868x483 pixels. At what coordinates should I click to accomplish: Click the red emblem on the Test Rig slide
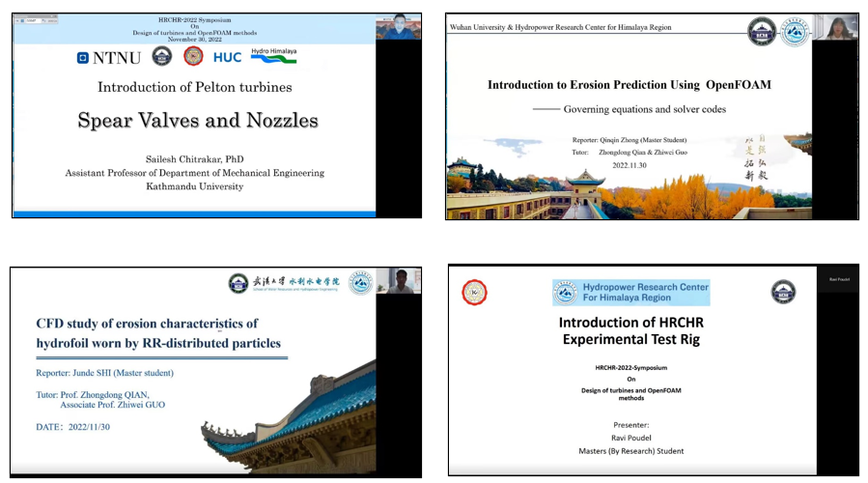(x=475, y=293)
